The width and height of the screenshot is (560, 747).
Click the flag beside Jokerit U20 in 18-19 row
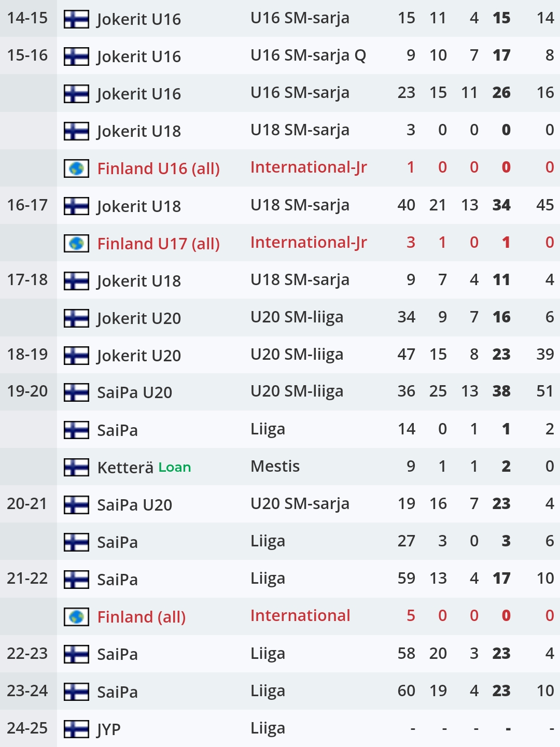coord(76,356)
